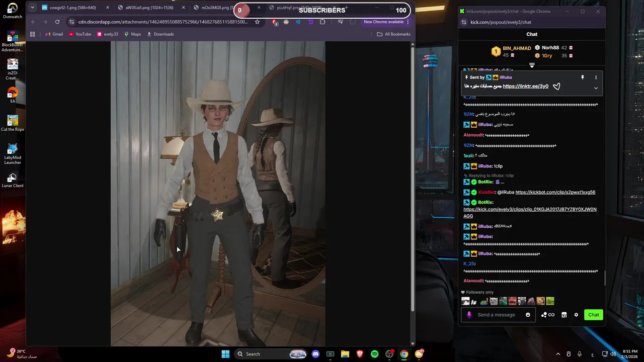The image size is (644, 362).
Task: Open the chat shop icon
Action: (x=564, y=315)
